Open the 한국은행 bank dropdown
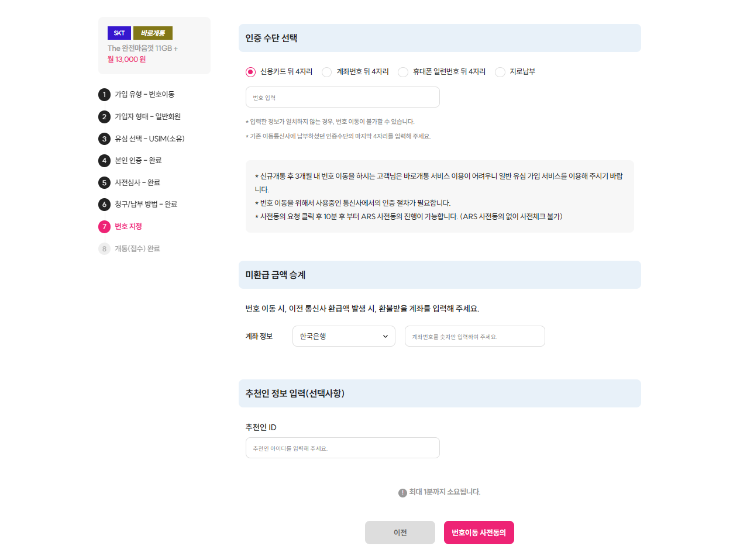This screenshot has width=747, height=560. pos(343,336)
